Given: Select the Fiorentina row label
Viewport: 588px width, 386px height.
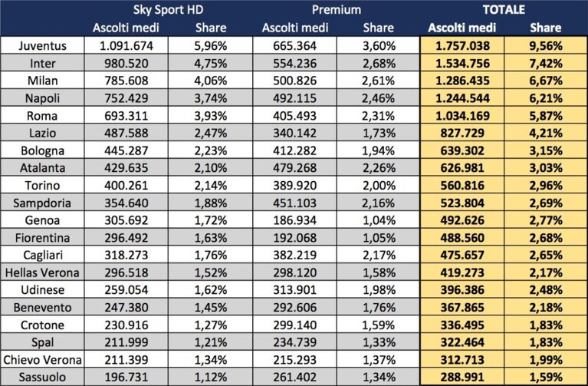Looking at the screenshot, I should [42, 238].
